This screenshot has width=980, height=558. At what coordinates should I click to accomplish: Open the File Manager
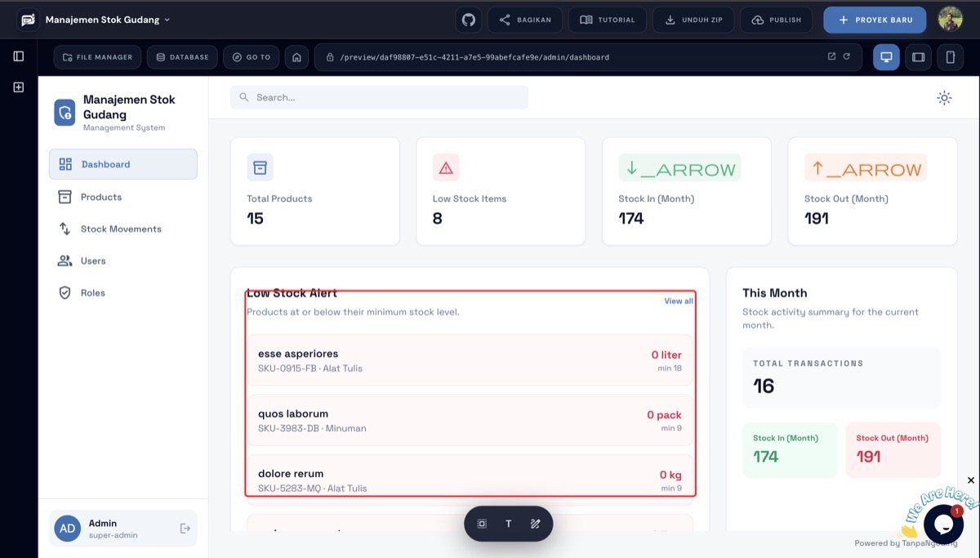(x=98, y=57)
